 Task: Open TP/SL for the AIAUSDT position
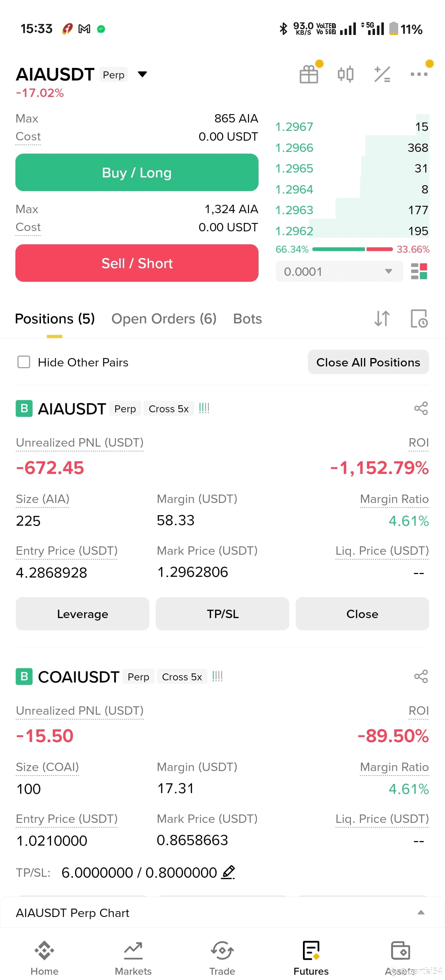pos(222,614)
